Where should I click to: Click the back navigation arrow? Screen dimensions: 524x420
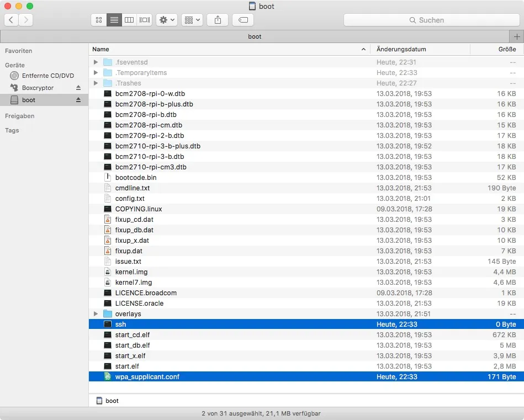pyautogui.click(x=10, y=20)
